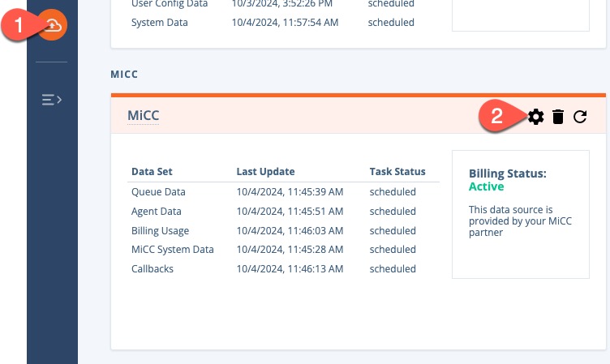Click System Data timestamp 11:57:54 AM
Viewport: 610px width, 364px height.
pos(285,23)
